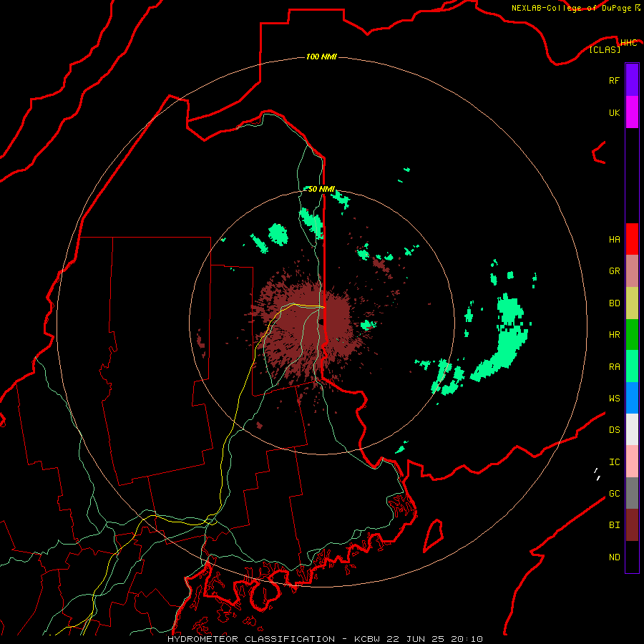Screen dimensions: 644x644
Task: Click the UK magenta legend swatch
Action: [632, 112]
